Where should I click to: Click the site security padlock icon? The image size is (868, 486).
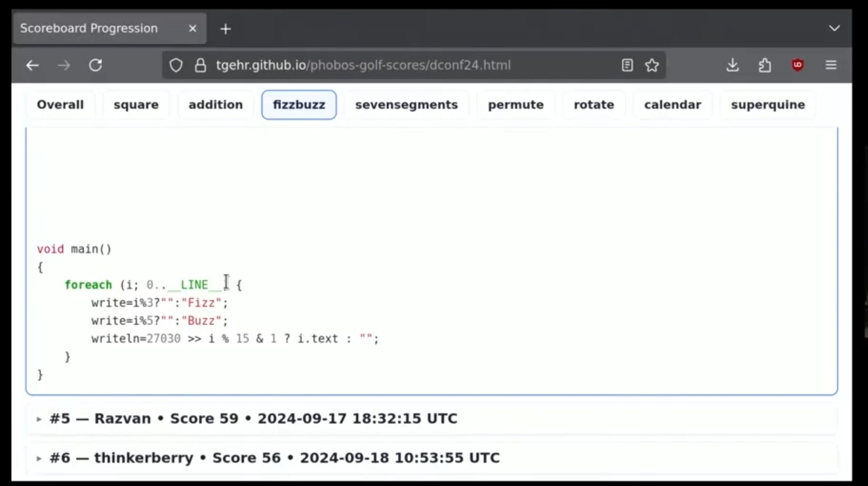(x=201, y=65)
